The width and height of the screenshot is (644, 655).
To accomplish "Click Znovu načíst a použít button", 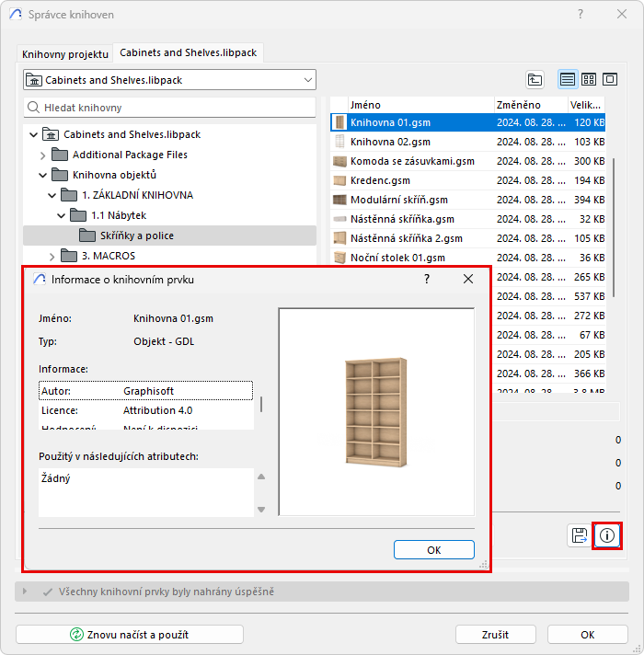I will pyautogui.click(x=130, y=634).
